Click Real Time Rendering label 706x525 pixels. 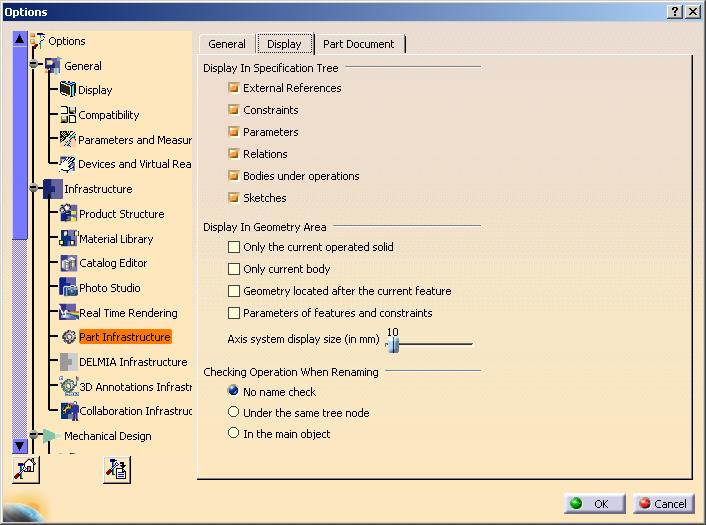pyautogui.click(x=128, y=312)
